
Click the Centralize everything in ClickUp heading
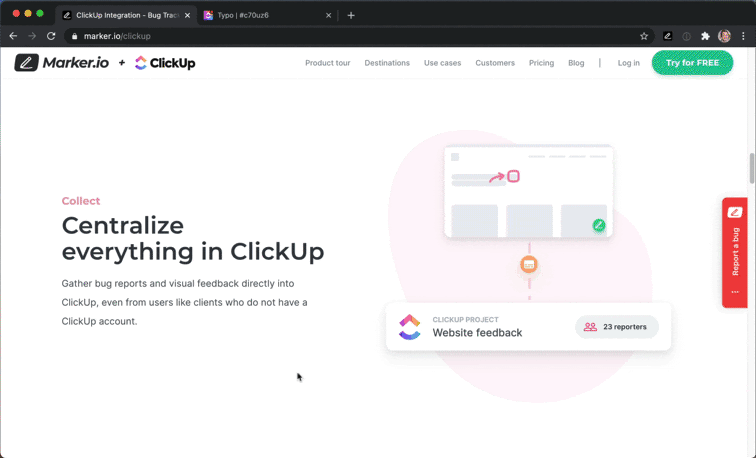[193, 239]
